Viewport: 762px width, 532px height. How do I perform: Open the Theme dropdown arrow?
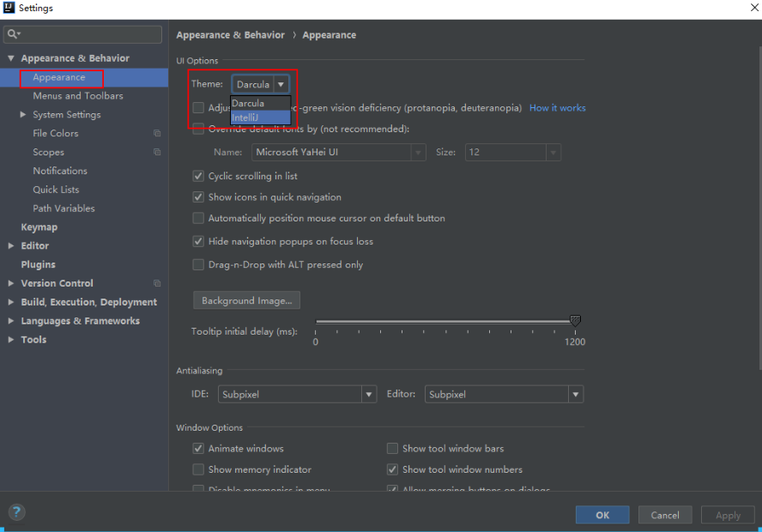click(x=281, y=85)
